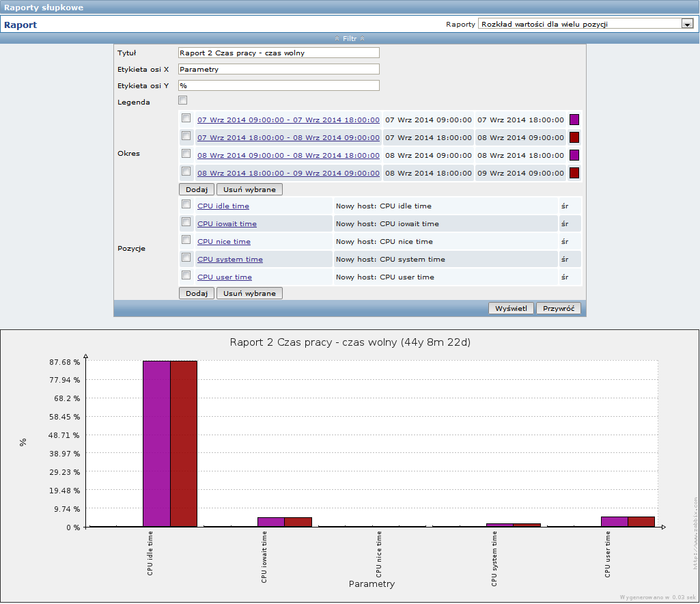Select text 'Nowy host: CPU iowait time'

387,224
